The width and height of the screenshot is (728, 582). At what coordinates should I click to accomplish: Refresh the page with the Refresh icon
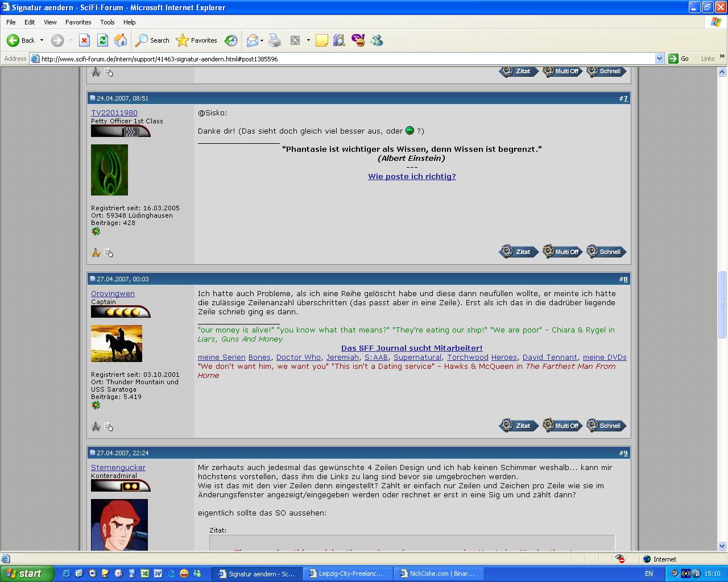coord(102,40)
